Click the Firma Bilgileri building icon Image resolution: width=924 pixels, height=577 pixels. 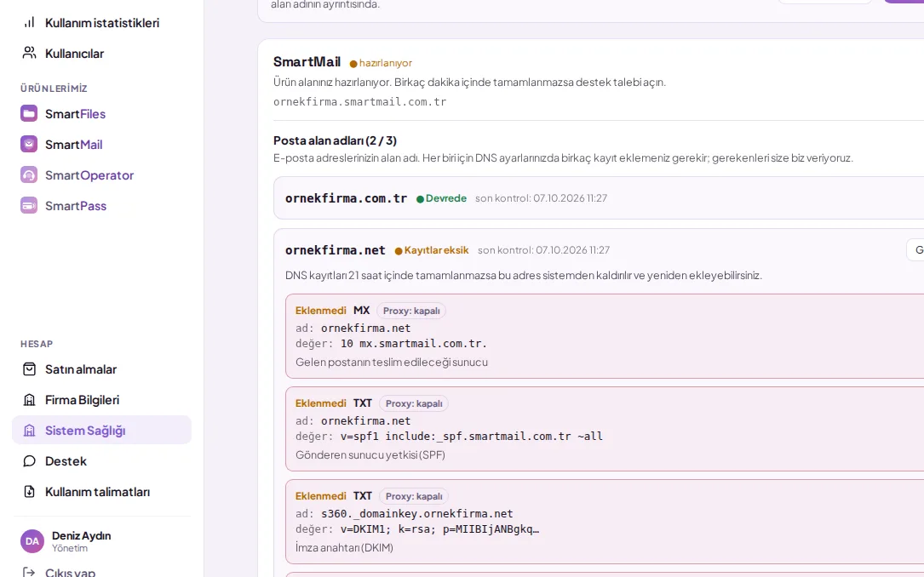pyautogui.click(x=29, y=399)
